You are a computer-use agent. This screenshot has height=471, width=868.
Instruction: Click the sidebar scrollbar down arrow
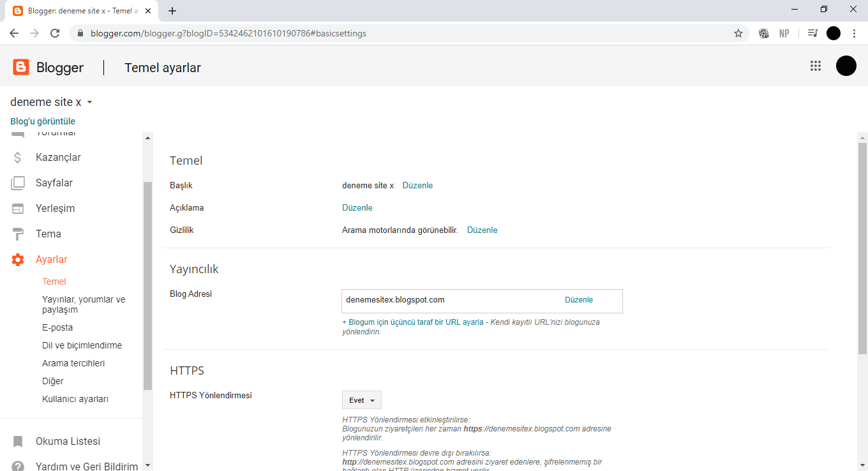click(148, 465)
